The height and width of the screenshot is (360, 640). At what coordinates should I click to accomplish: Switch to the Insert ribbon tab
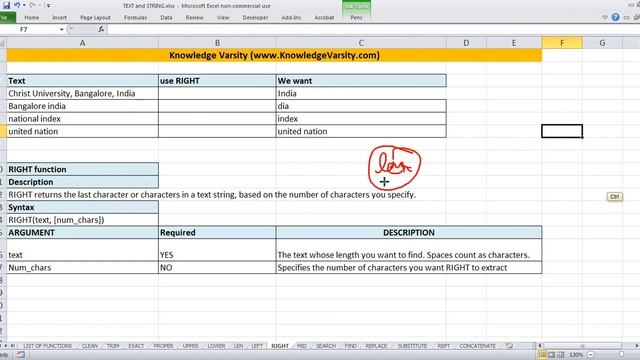click(59, 18)
